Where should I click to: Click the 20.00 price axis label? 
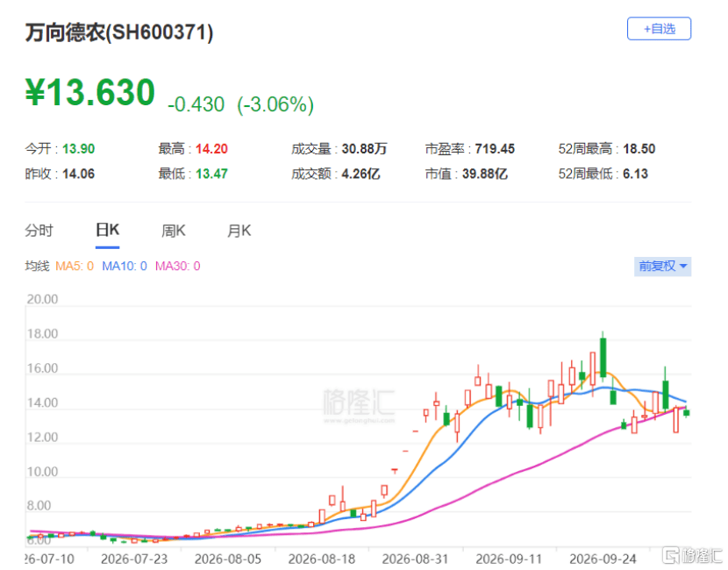[x=42, y=299]
